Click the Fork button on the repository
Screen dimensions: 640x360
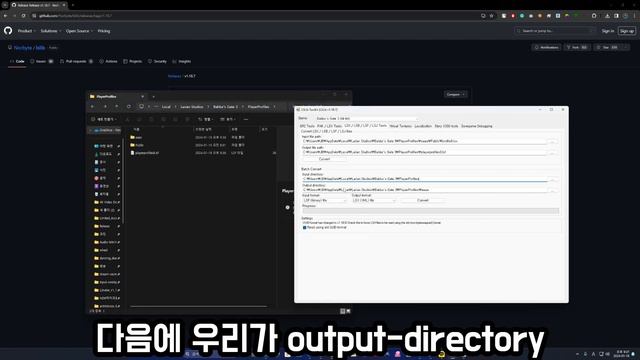point(577,47)
